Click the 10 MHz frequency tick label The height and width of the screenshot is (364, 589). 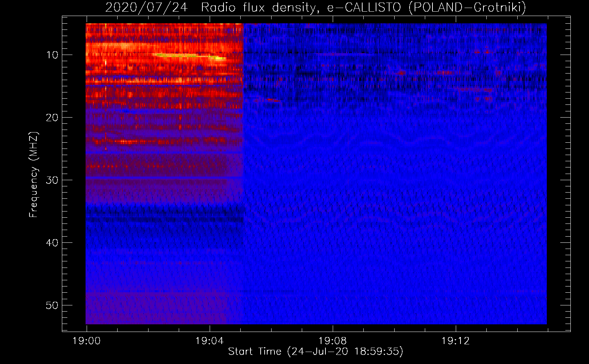[52, 55]
